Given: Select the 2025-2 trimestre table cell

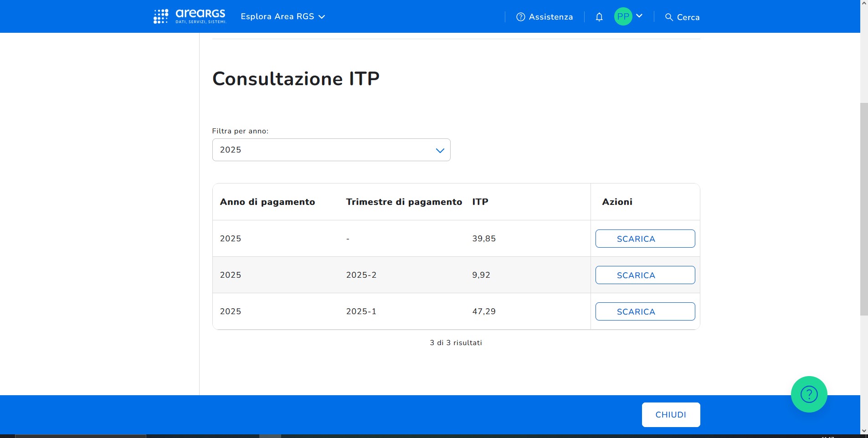Looking at the screenshot, I should point(361,275).
